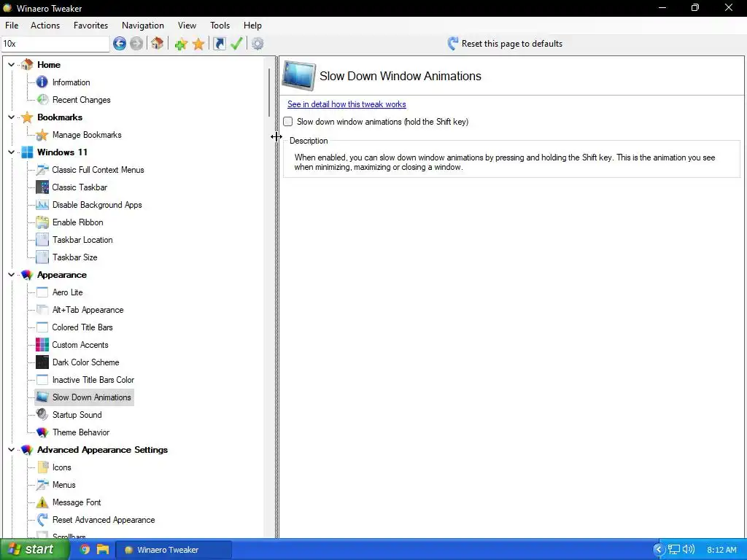Click the shortcut export toolbar icon
Viewport: 747px width, 560px height.
(x=220, y=44)
